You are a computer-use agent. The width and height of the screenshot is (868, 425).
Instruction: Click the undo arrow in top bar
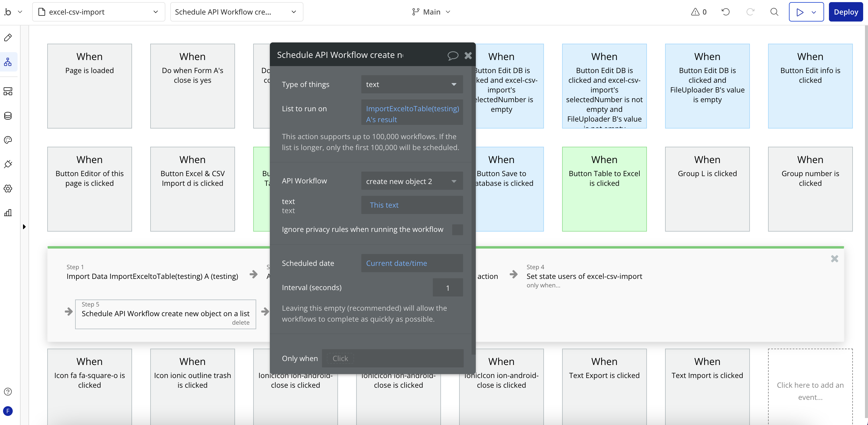tap(725, 12)
